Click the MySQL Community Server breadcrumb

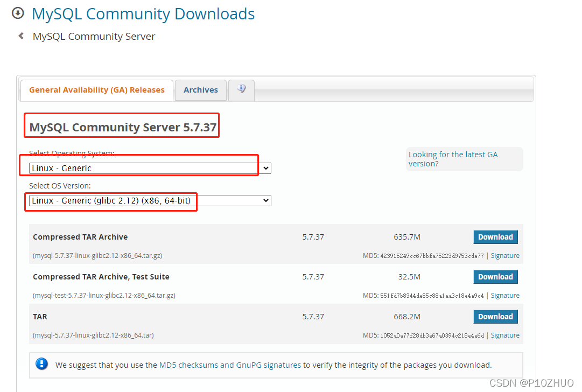94,37
